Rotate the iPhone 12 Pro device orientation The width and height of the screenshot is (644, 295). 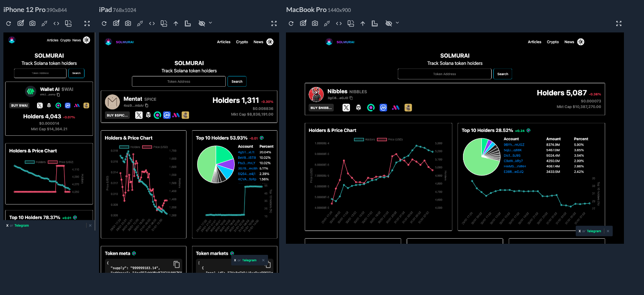pyautogui.click(x=68, y=23)
